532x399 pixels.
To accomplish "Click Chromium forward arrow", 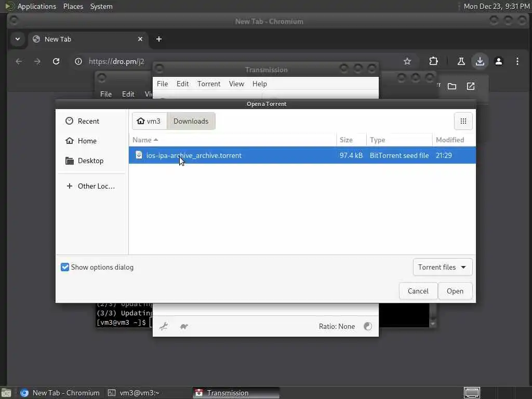I will (x=37, y=61).
